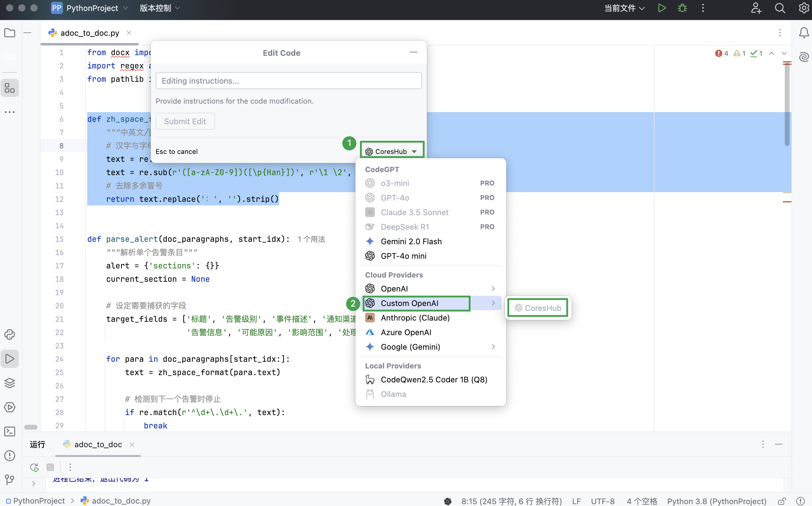This screenshot has height=506, width=812.
Task: Open Code With Me add-user icon
Action: (x=756, y=8)
